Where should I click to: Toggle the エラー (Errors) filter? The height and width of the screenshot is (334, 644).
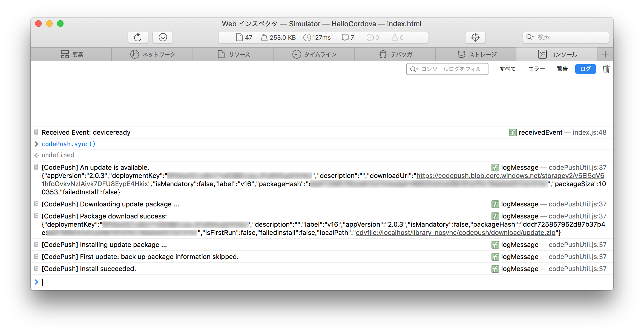tap(536, 69)
